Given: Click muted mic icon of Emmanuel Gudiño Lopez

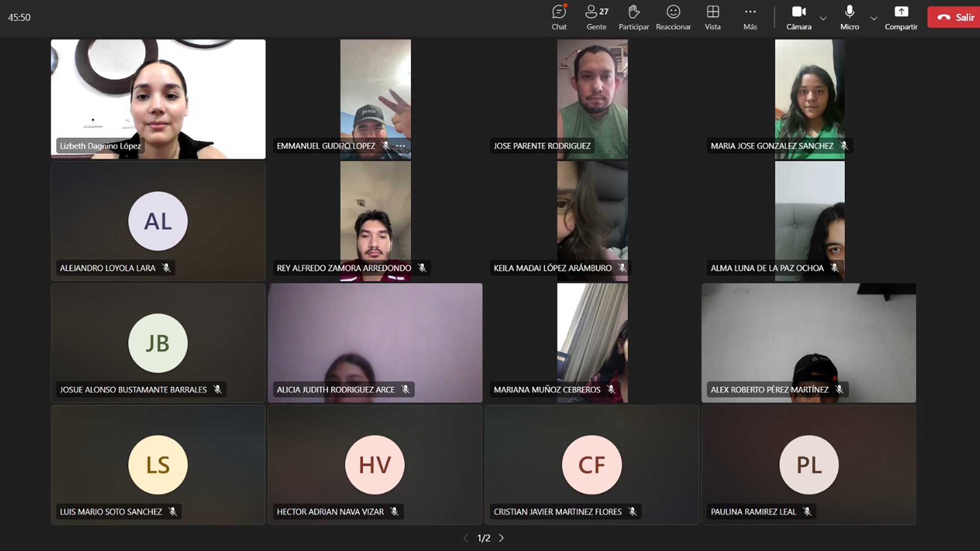Looking at the screenshot, I should [x=386, y=146].
